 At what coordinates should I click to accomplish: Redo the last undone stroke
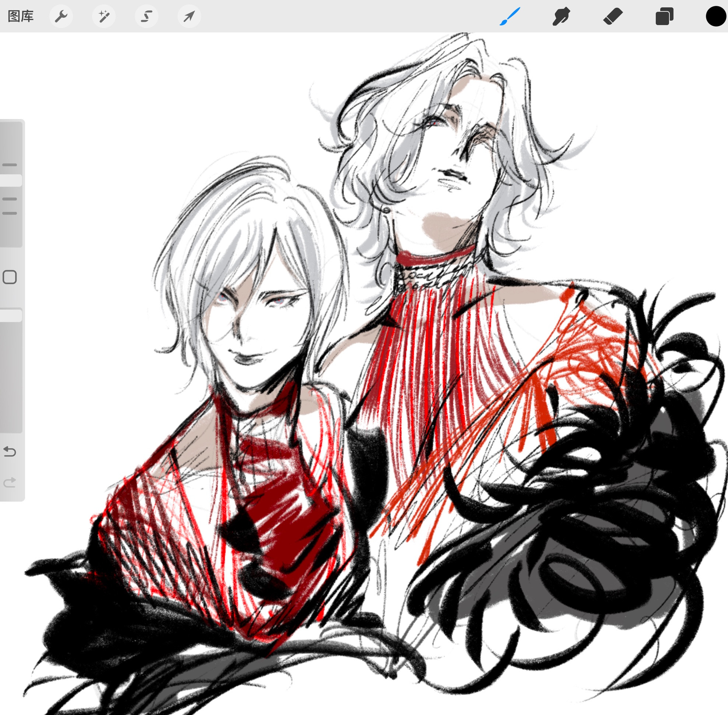10,482
